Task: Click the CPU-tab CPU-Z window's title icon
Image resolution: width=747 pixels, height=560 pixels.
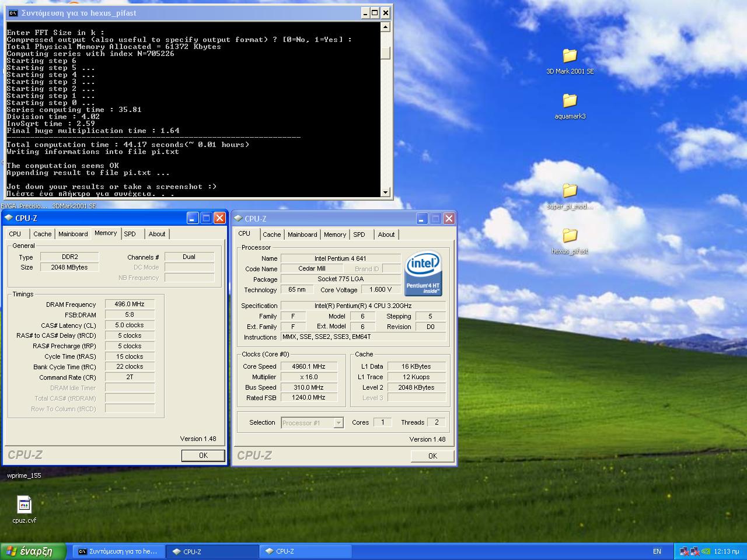Action: 238,219
